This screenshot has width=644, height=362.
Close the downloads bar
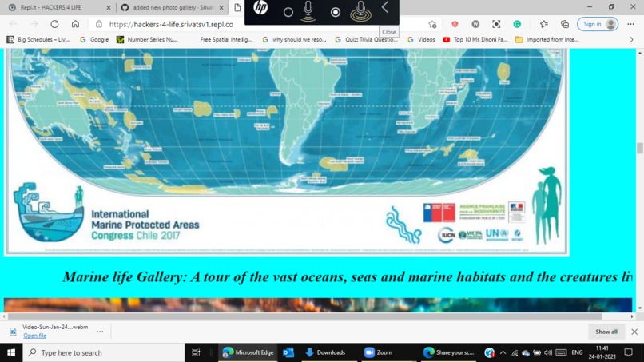(x=634, y=332)
